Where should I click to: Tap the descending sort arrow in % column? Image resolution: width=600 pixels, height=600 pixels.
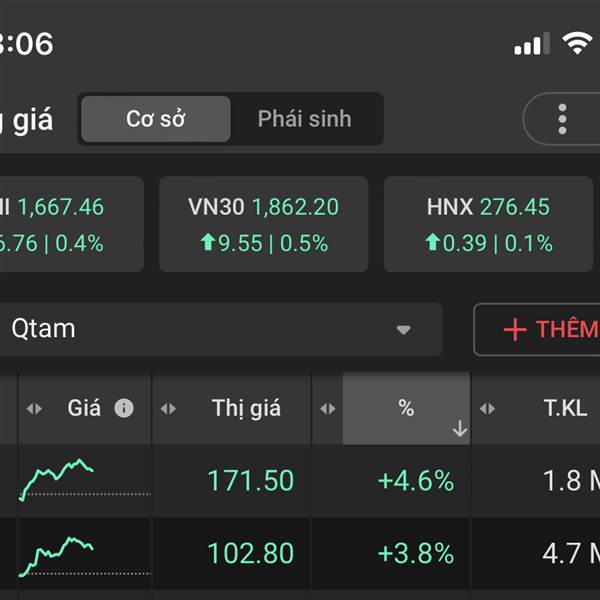(x=459, y=429)
